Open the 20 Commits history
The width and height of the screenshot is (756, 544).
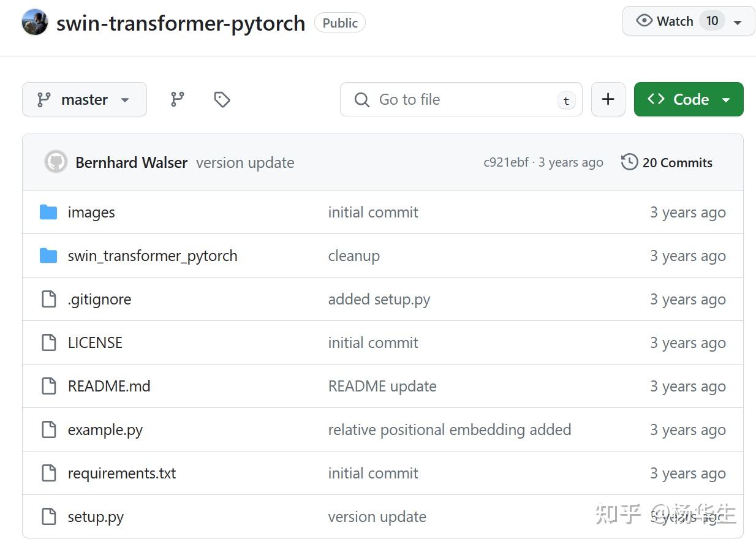click(676, 162)
